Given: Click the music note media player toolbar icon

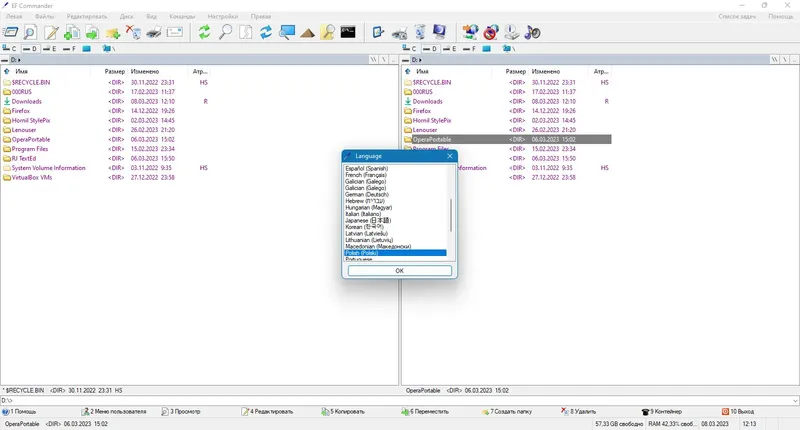Looking at the screenshot, I should coord(532,33).
